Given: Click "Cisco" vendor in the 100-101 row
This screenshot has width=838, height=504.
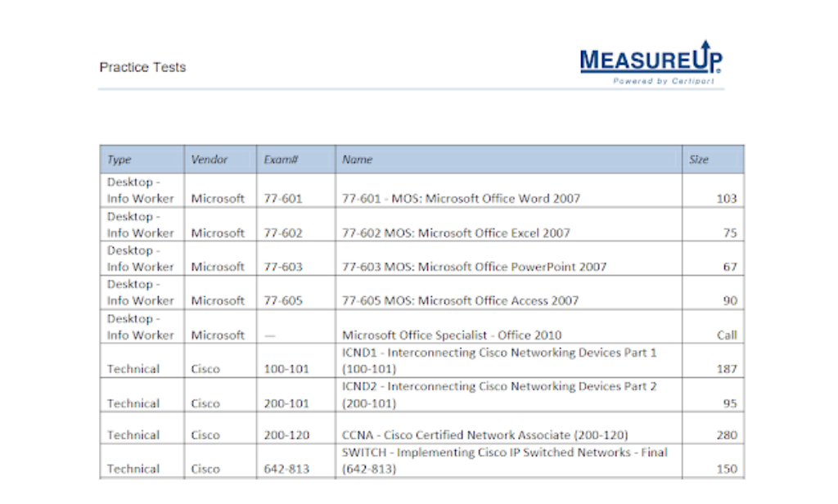Looking at the screenshot, I should pyautogui.click(x=205, y=369).
